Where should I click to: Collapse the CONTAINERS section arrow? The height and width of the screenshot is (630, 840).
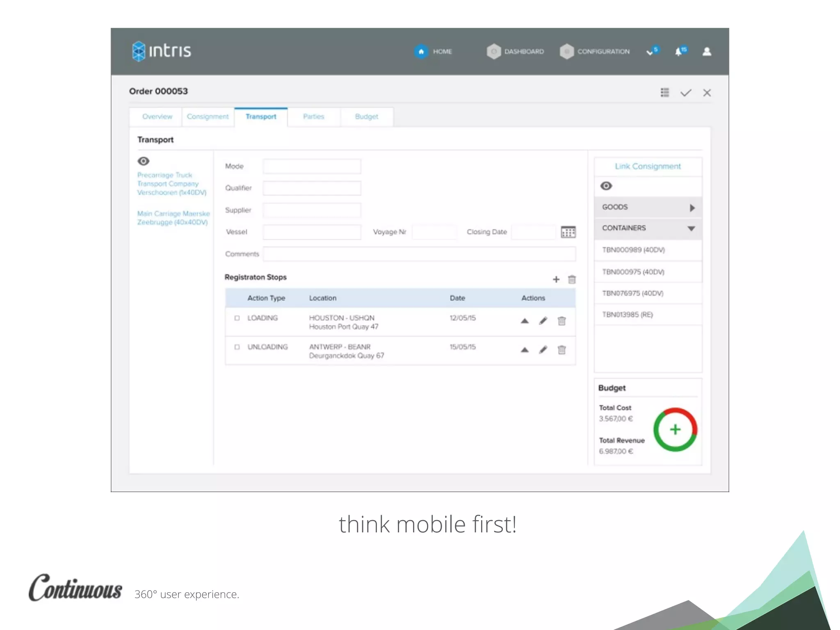692,228
